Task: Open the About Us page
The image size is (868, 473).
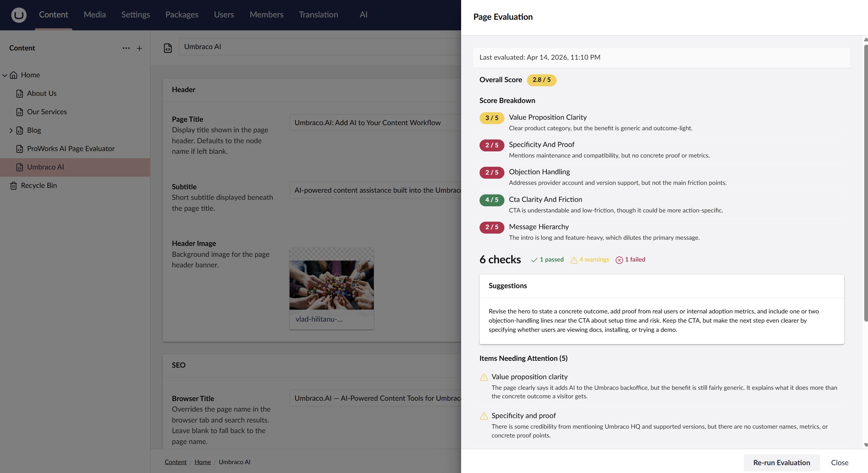Action: tap(42, 93)
